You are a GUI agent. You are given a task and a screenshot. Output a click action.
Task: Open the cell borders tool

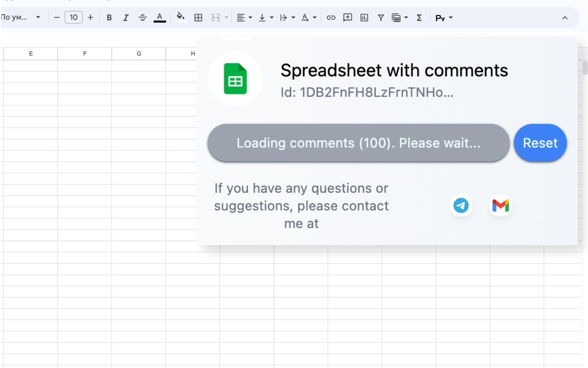coord(198,18)
